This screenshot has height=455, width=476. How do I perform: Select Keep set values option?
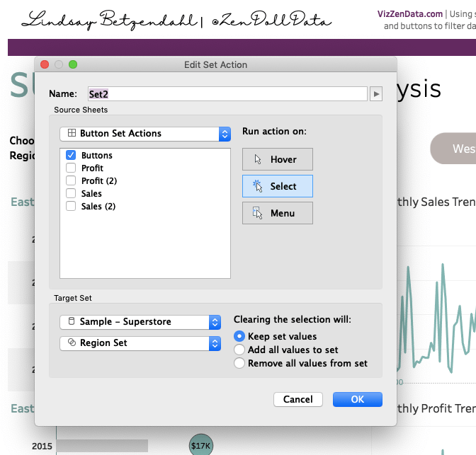239,337
